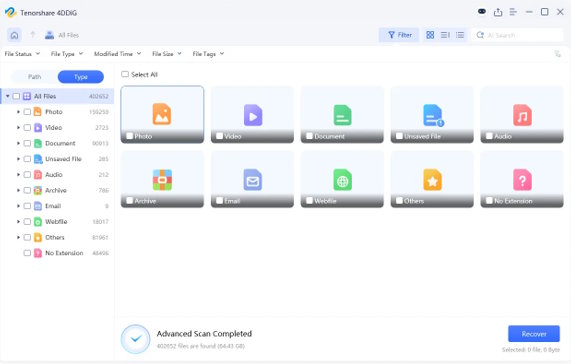Open the Webfile category card icon
This screenshot has height=364, width=571.
point(342,180)
